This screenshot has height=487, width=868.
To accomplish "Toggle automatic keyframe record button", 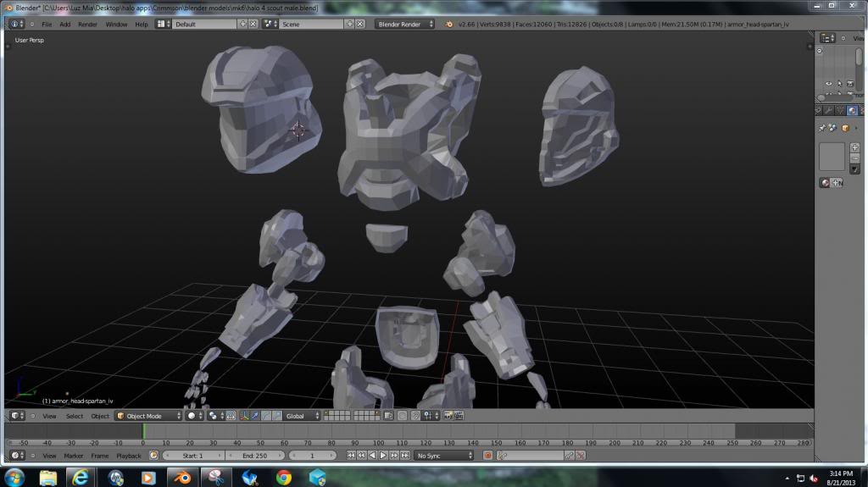I will (487, 456).
